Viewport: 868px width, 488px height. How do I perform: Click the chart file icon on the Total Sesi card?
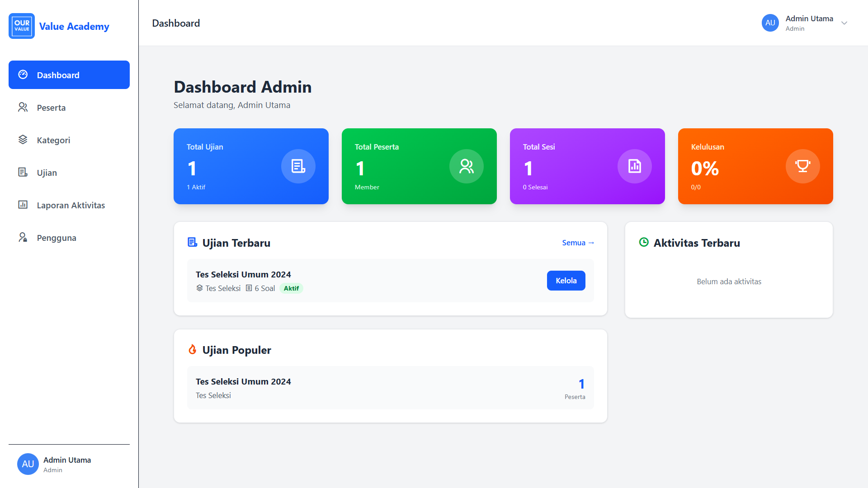[x=634, y=166]
